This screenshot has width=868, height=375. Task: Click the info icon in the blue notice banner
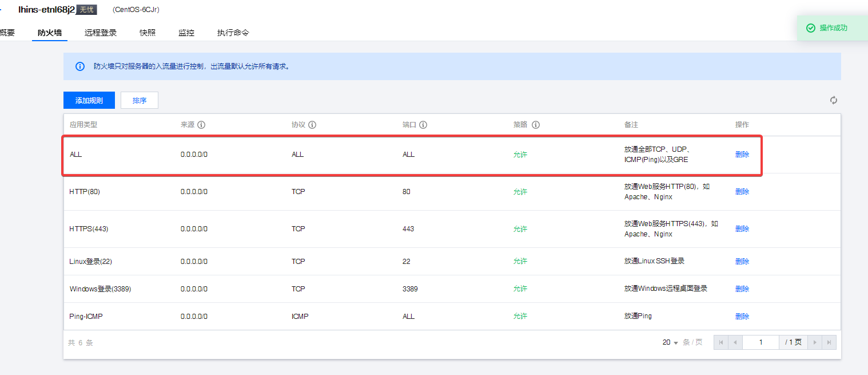pos(80,66)
